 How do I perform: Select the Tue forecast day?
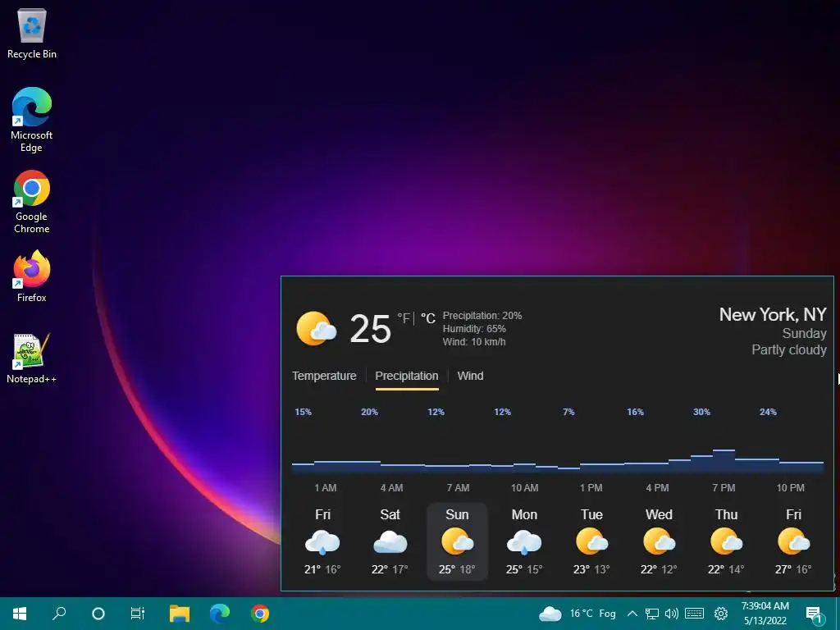(591, 541)
